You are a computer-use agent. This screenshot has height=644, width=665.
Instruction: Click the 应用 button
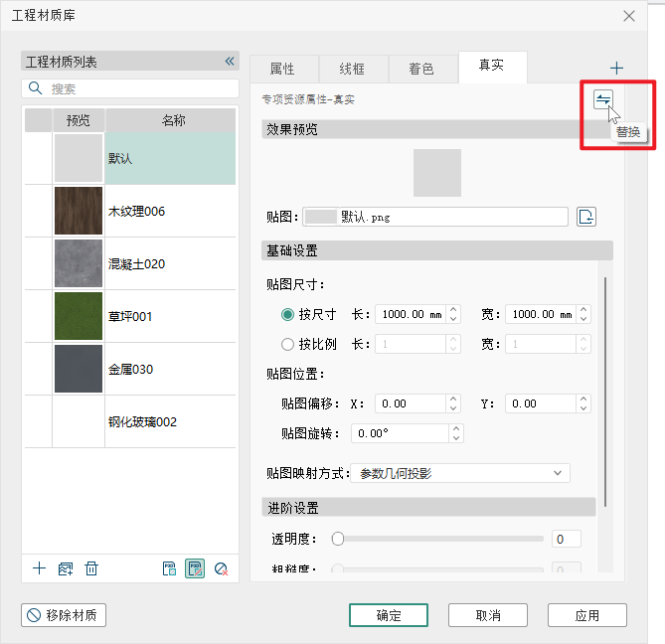pos(586,615)
